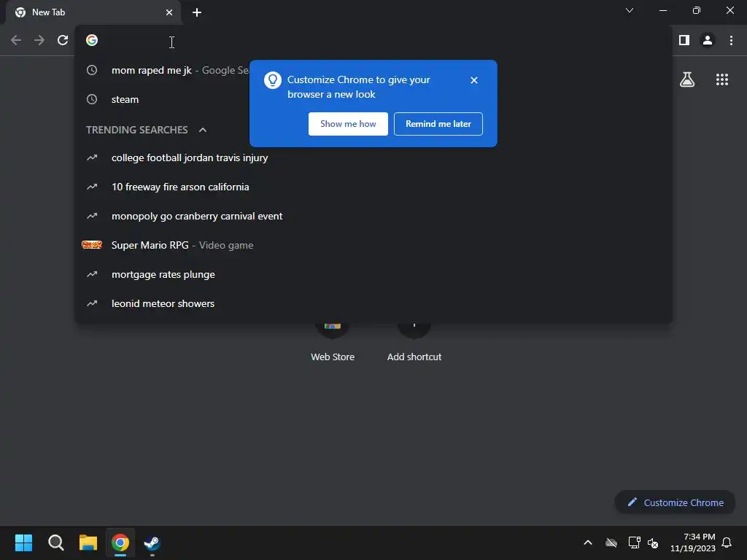Open Steam from the taskbar

tap(152, 542)
